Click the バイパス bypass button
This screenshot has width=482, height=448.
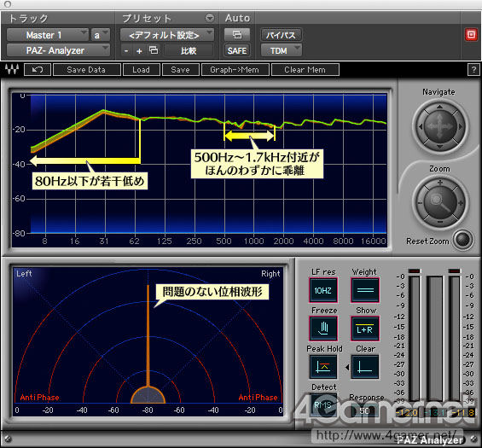pos(281,35)
